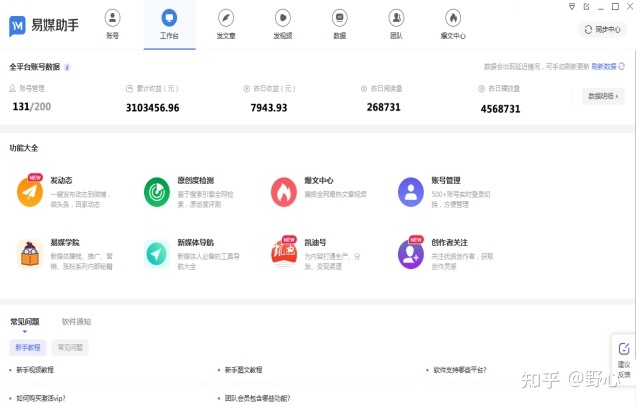Open the 发文章 tab
The width and height of the screenshot is (637, 405).
[x=226, y=24]
